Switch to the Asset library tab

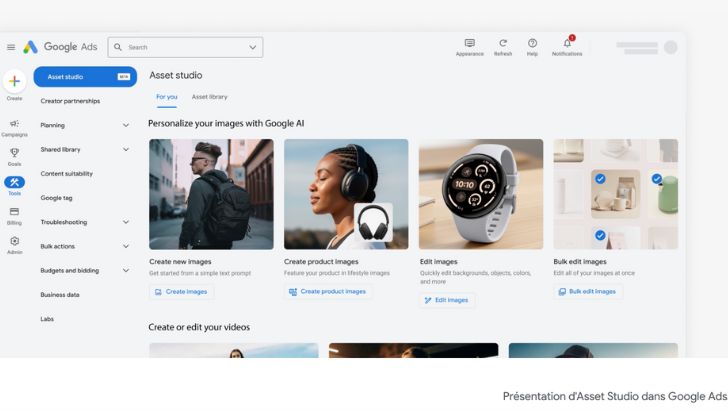(x=209, y=97)
